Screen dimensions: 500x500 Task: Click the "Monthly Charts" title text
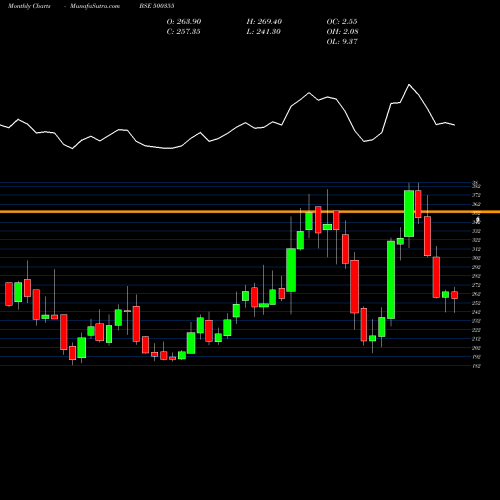point(29,6)
